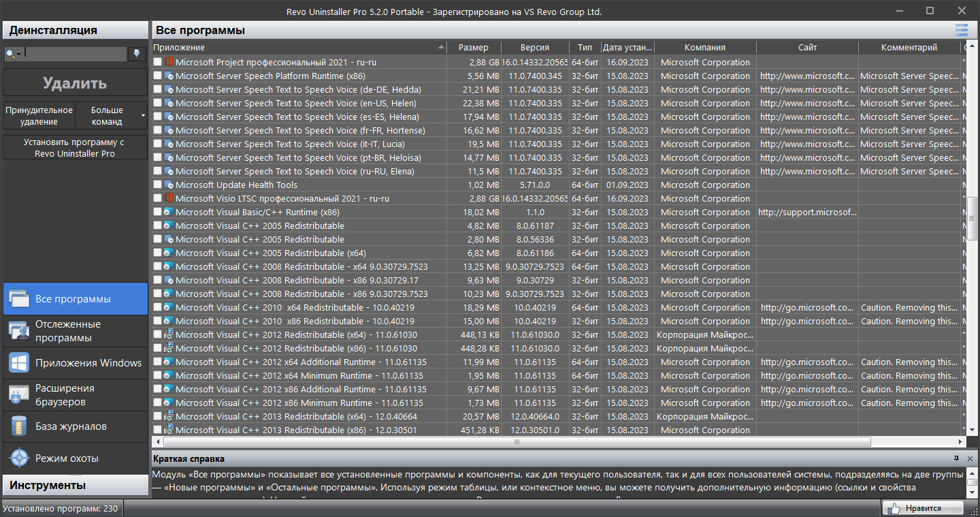Click the blue view-mode icon in top-right corner
Screen dimensions: 980x517
(961, 30)
